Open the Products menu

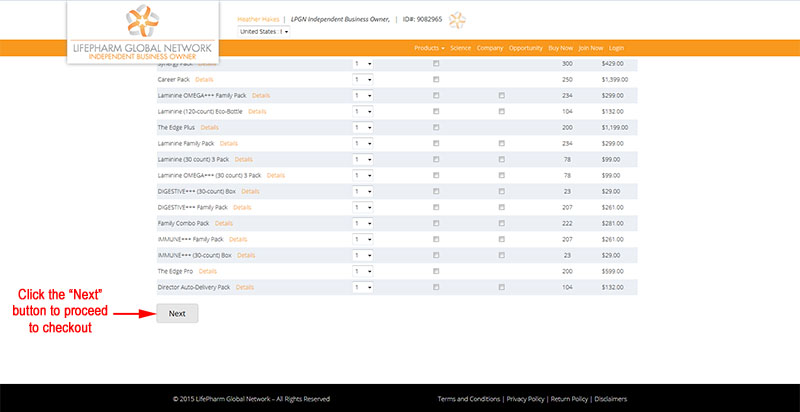pyautogui.click(x=429, y=48)
